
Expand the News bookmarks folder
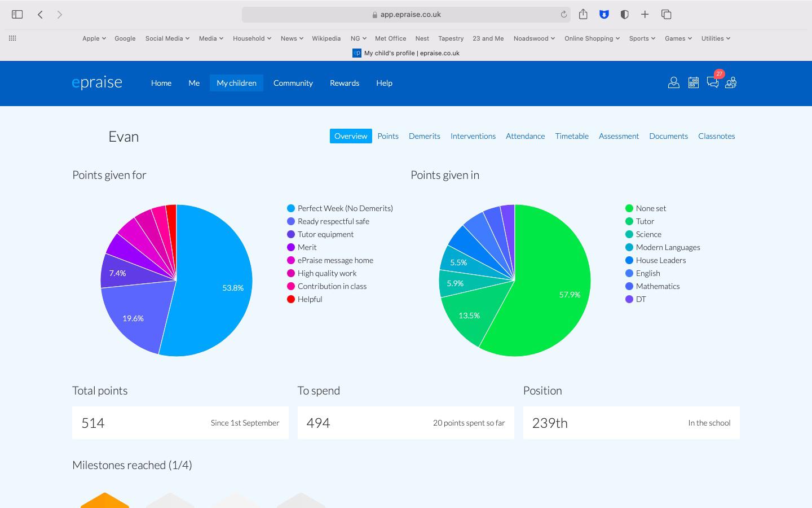tap(292, 38)
